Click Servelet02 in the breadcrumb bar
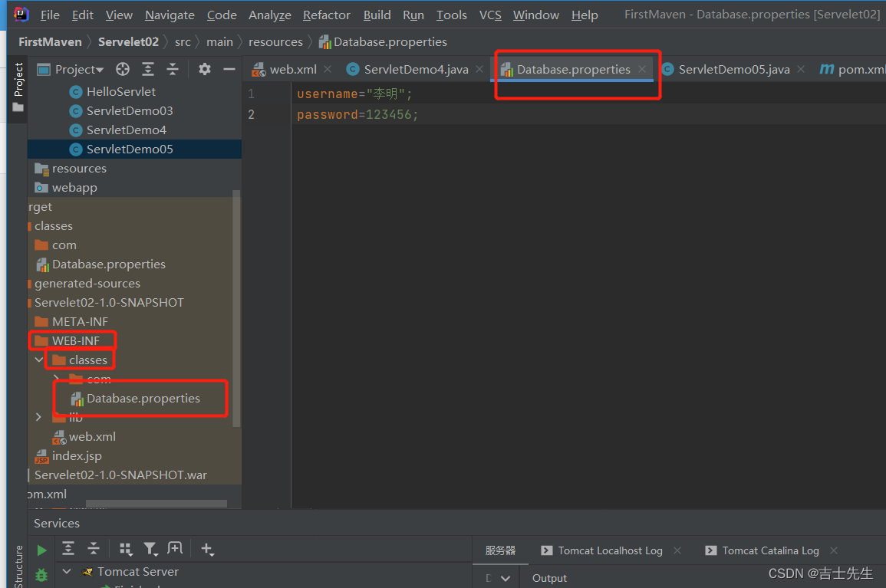The width and height of the screenshot is (886, 588). click(128, 42)
